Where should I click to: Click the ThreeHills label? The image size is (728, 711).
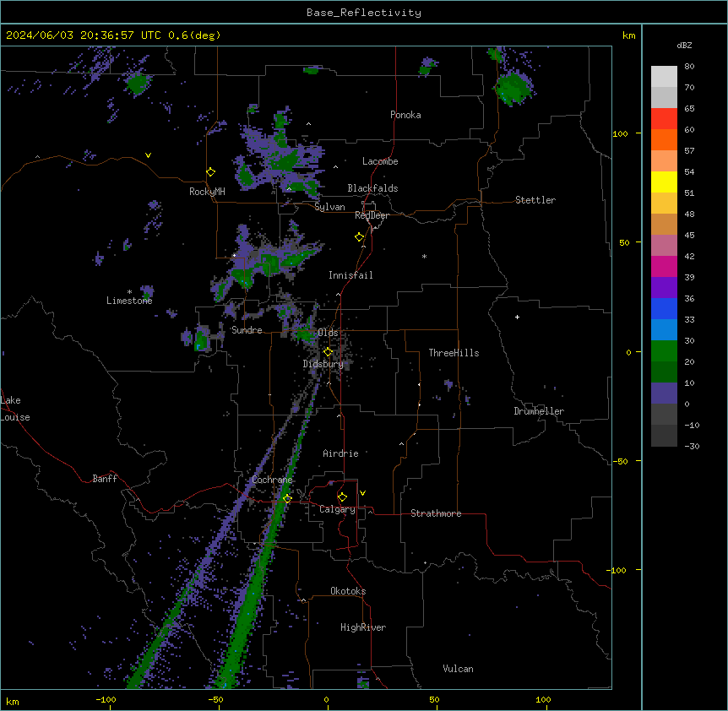tap(454, 353)
